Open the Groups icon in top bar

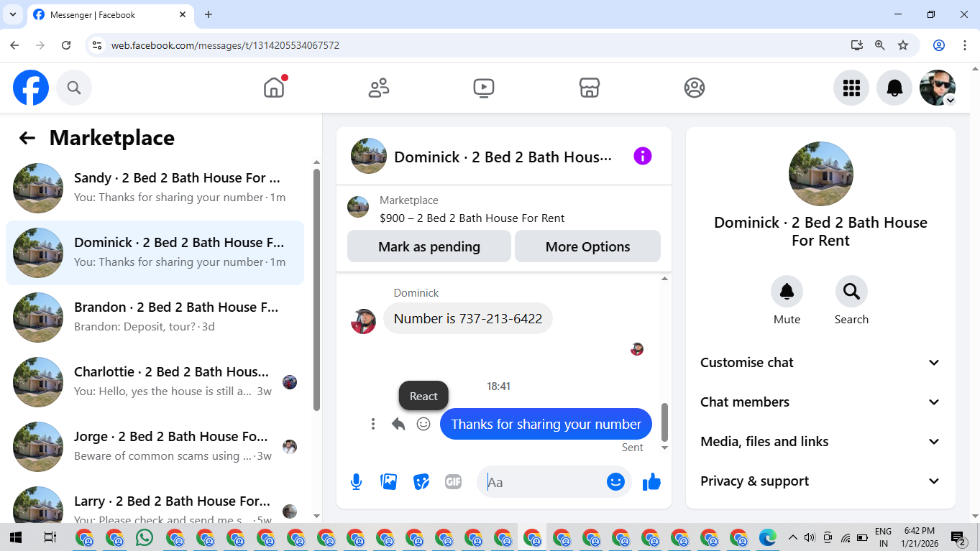695,88
